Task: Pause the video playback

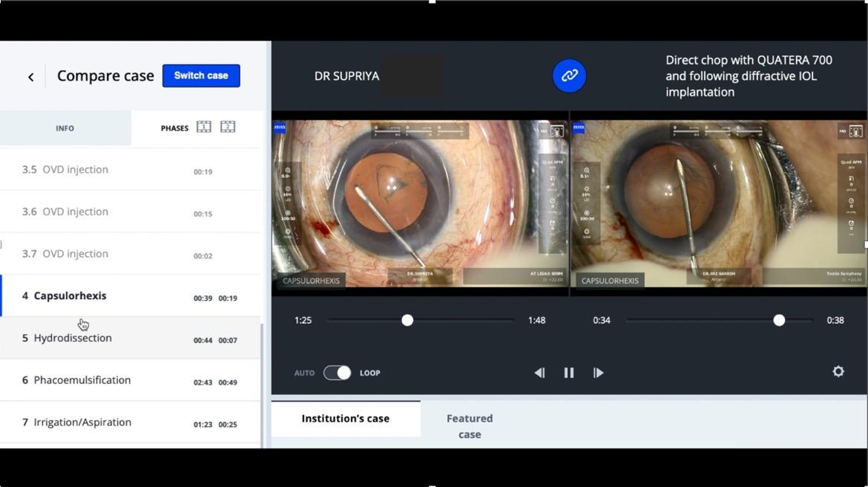Action: click(x=568, y=373)
